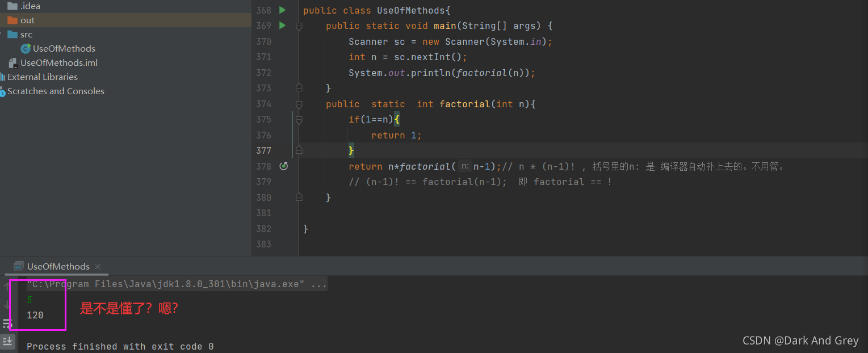Click the scroll-to-end icon in the Run console
Viewport: 868px width, 353px height.
pos(7,341)
